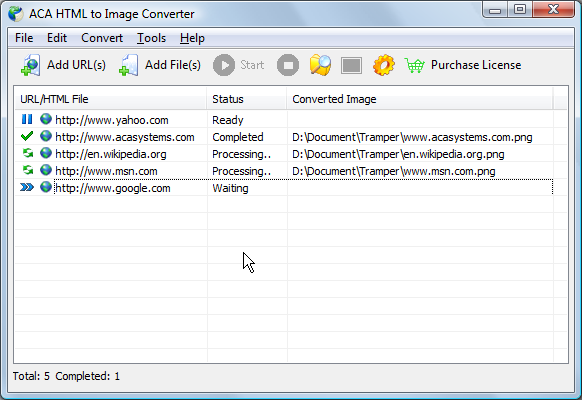Screen dimensions: 582x400
Task: Click the Stop conversion round icon
Action: (x=288, y=65)
